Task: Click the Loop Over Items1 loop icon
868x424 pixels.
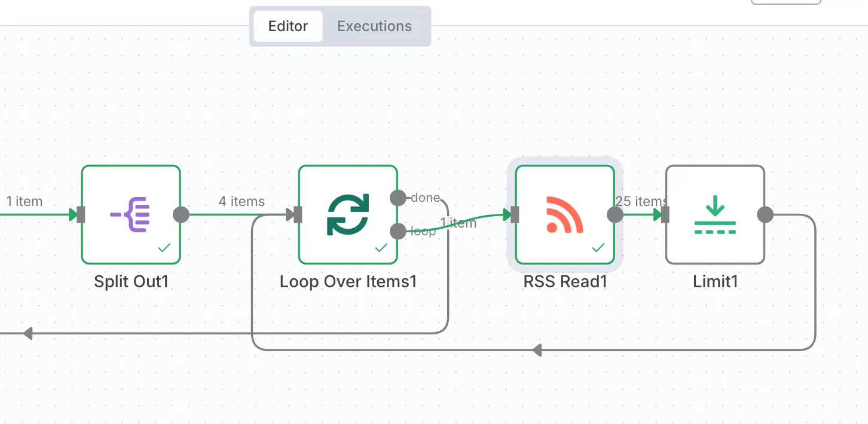Action: point(348,214)
